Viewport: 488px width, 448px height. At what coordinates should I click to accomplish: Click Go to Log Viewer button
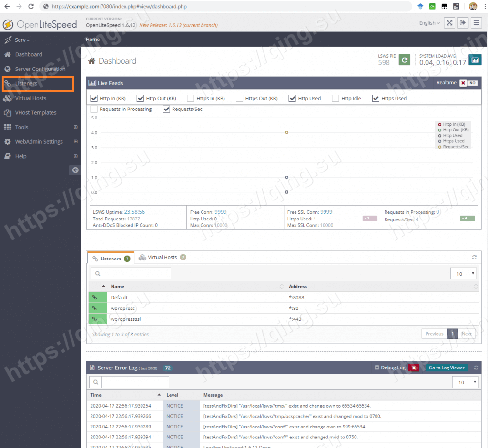pos(447,368)
